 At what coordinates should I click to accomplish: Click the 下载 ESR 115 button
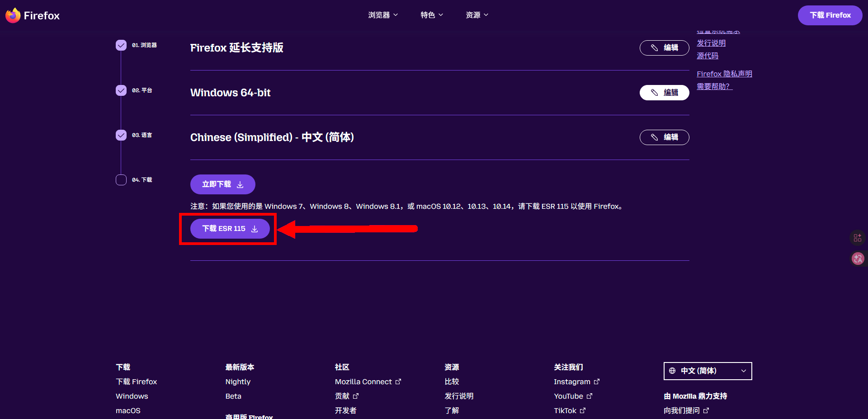[x=230, y=229]
